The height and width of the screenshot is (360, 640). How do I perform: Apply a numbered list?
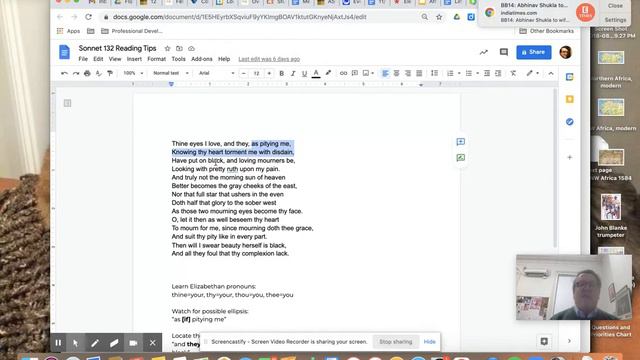[x=450, y=73]
